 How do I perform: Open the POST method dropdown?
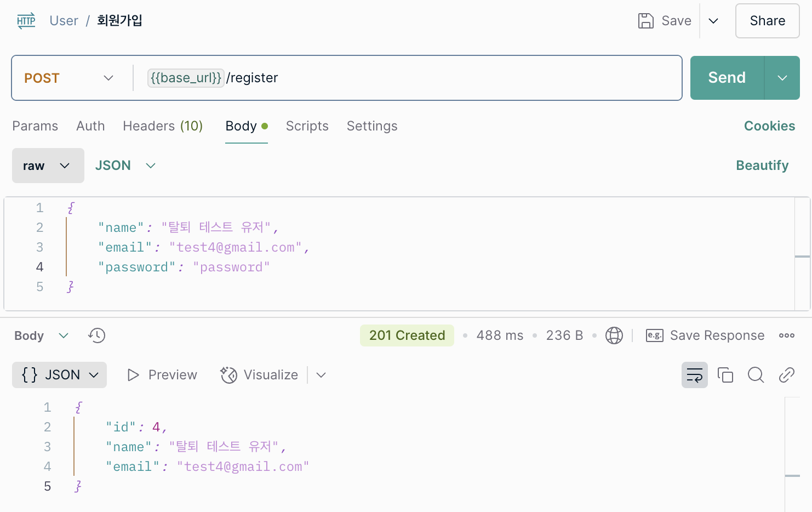(70, 78)
